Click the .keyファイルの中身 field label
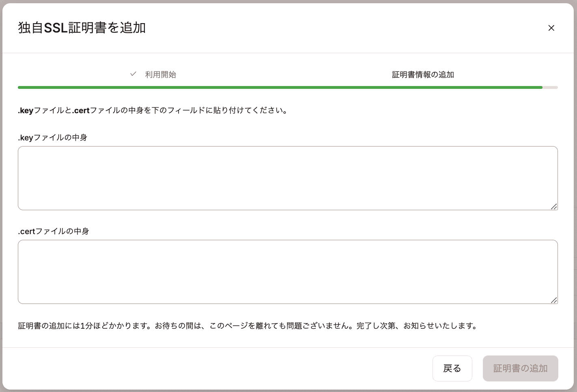Viewport: 577px width, 392px height. pyautogui.click(x=52, y=137)
